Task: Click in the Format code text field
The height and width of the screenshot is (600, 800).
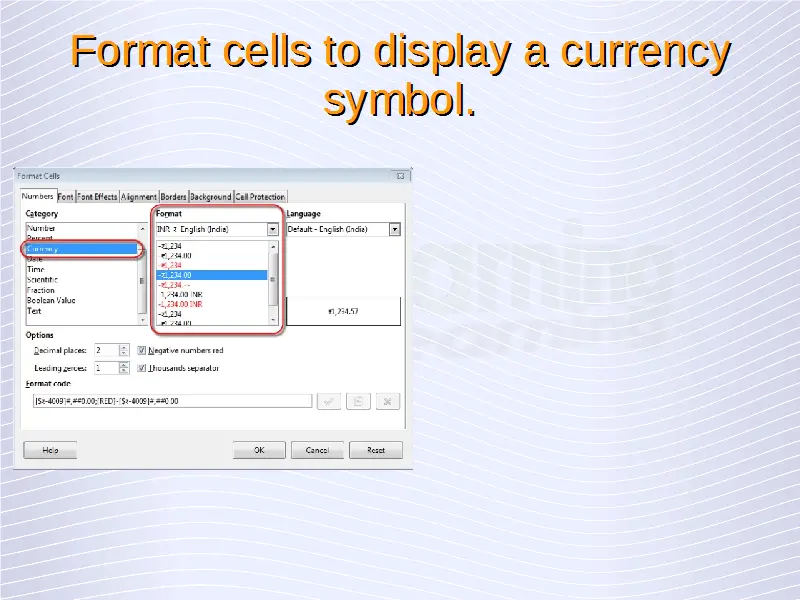Action: 170,401
